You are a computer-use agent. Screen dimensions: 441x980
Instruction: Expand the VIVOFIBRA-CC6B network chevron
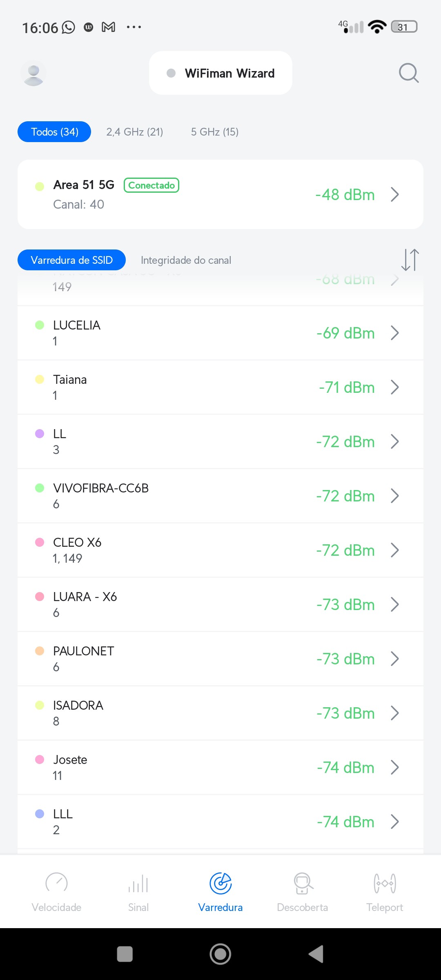click(394, 496)
